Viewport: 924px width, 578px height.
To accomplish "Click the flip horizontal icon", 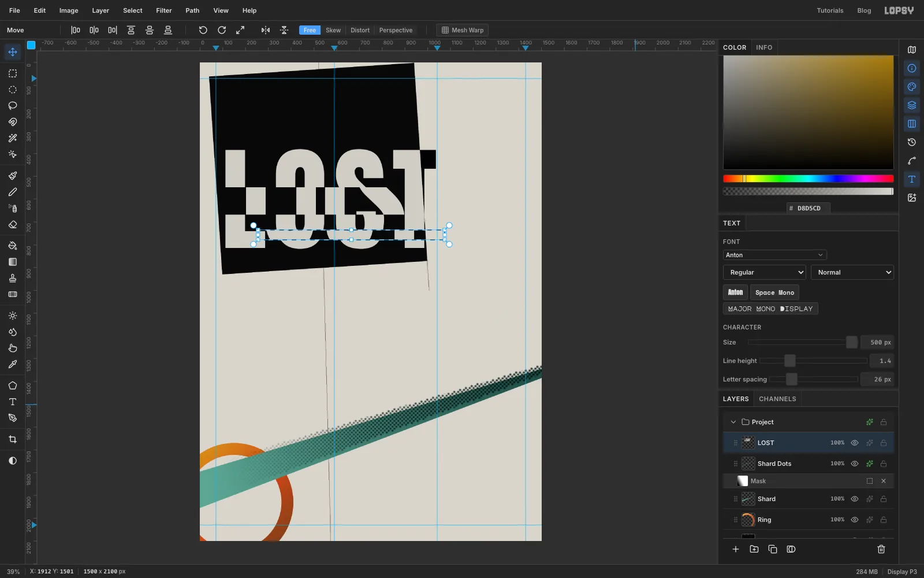I will pyautogui.click(x=266, y=30).
